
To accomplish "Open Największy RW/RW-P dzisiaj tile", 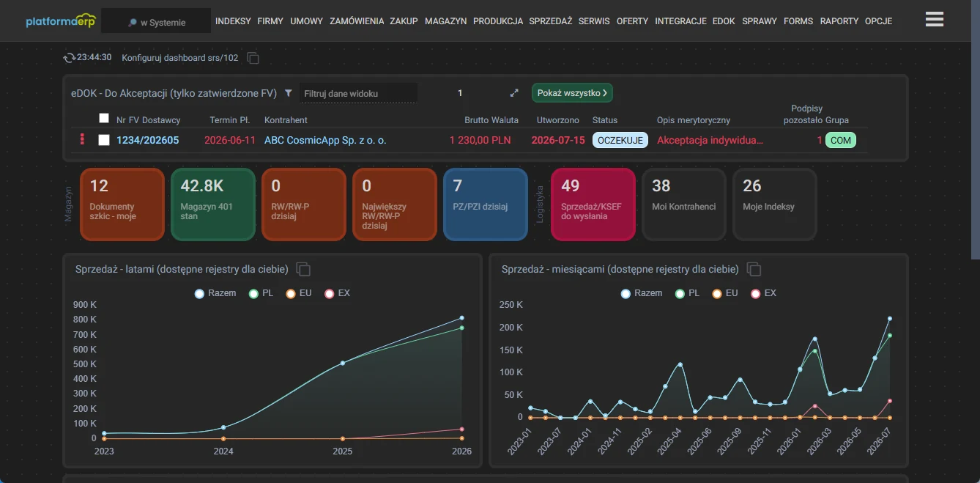I will [x=394, y=204].
